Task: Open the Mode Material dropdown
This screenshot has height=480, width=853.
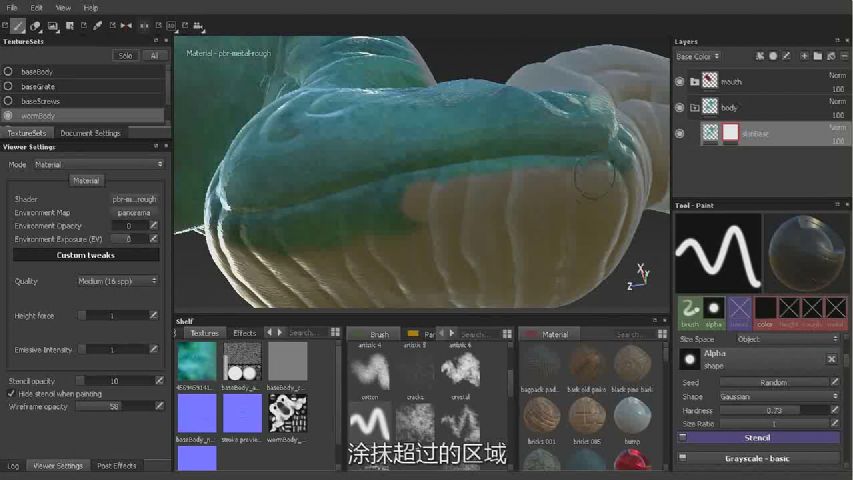Action: pos(98,164)
